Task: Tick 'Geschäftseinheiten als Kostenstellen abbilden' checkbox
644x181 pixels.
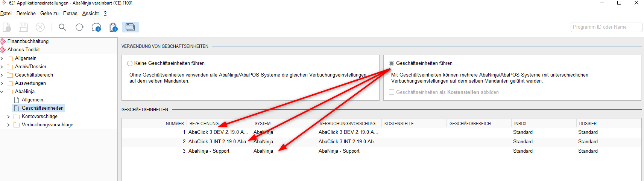Action: 392,92
